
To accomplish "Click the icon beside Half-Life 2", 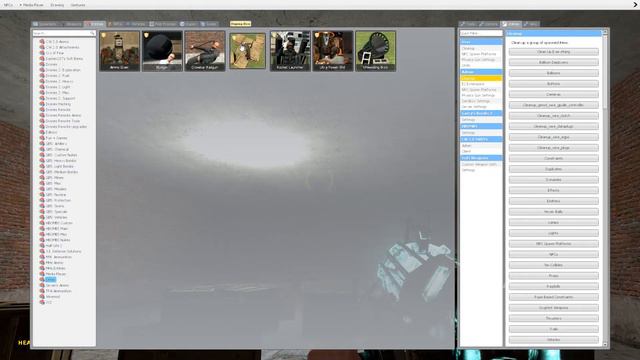I will coord(42,246).
